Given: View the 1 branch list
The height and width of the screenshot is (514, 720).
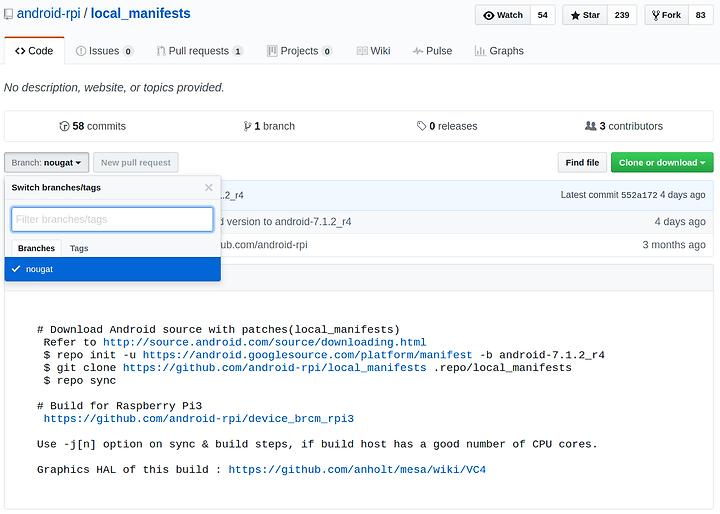Looking at the screenshot, I should click(x=269, y=126).
